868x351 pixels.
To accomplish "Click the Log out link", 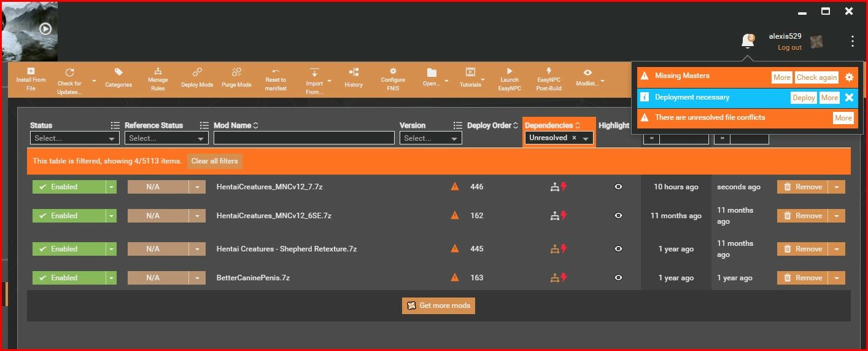I will pyautogui.click(x=789, y=47).
